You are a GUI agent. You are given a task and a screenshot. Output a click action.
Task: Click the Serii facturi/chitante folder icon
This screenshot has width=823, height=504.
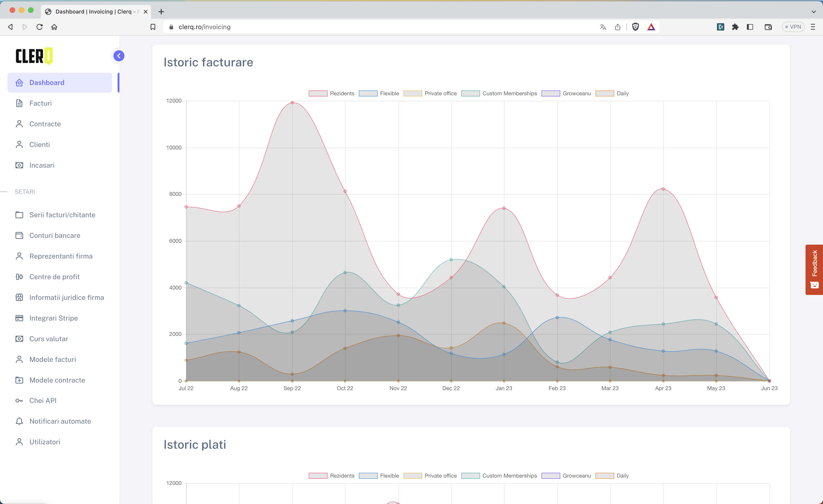point(19,215)
